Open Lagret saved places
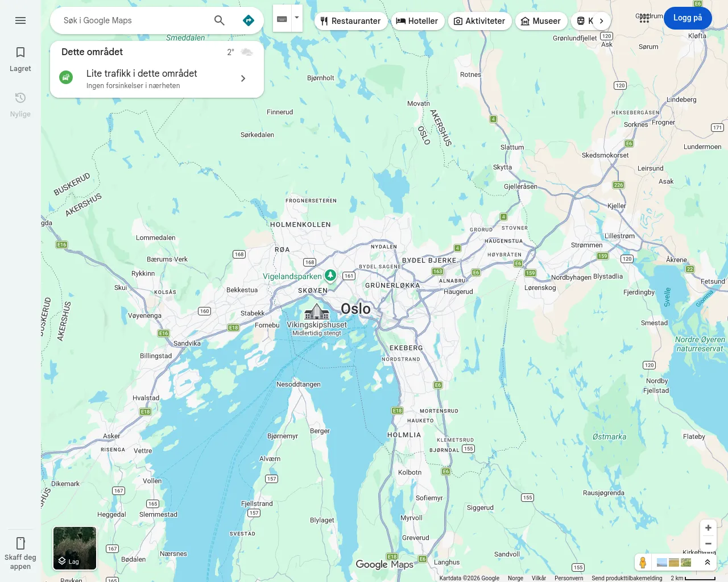 point(20,59)
